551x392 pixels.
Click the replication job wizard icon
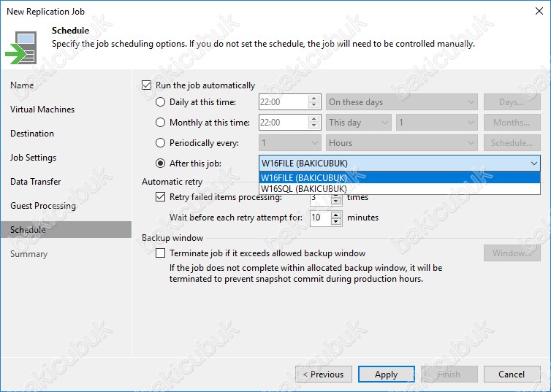21,47
